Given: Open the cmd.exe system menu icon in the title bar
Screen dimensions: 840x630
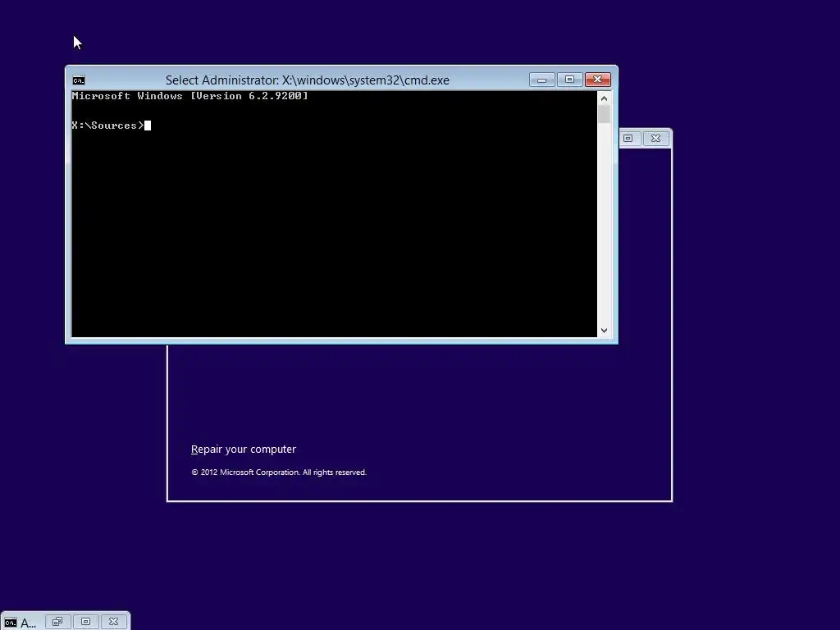Looking at the screenshot, I should (x=79, y=80).
